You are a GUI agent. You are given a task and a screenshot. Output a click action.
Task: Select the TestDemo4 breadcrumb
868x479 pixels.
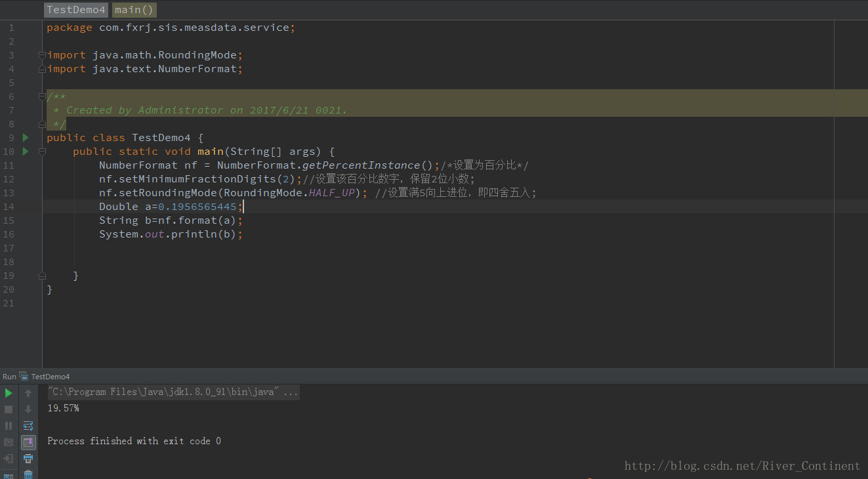(76, 10)
